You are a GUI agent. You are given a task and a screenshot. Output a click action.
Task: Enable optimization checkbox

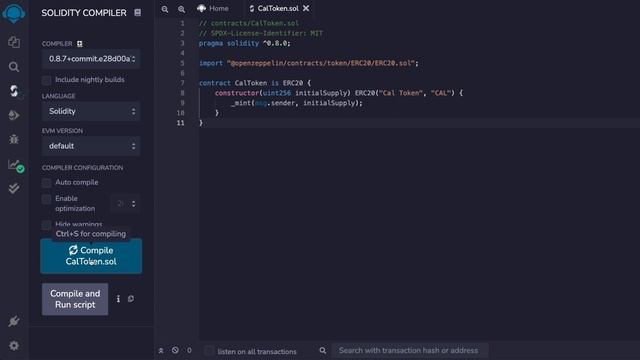pyautogui.click(x=47, y=199)
